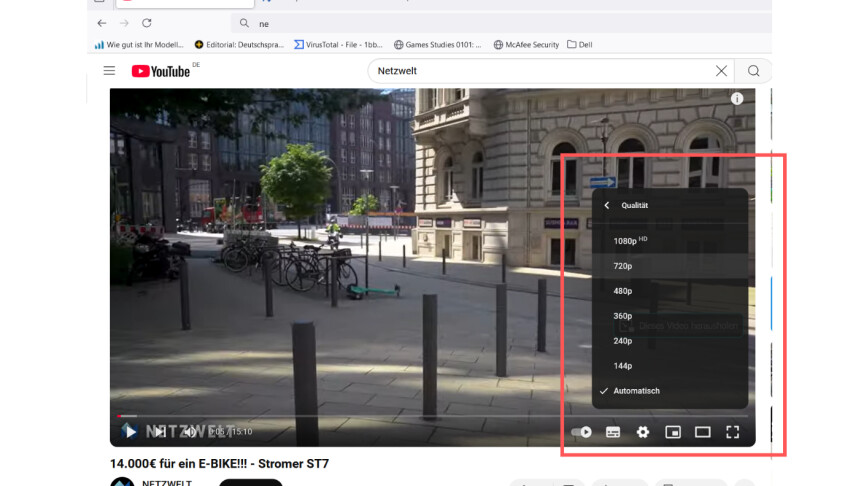Go back with the browser back arrow

[x=101, y=23]
